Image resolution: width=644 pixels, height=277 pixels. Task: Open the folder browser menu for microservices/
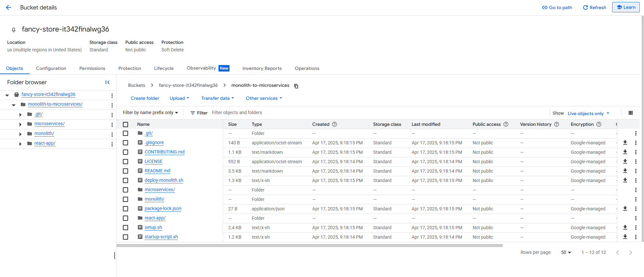[x=112, y=125]
